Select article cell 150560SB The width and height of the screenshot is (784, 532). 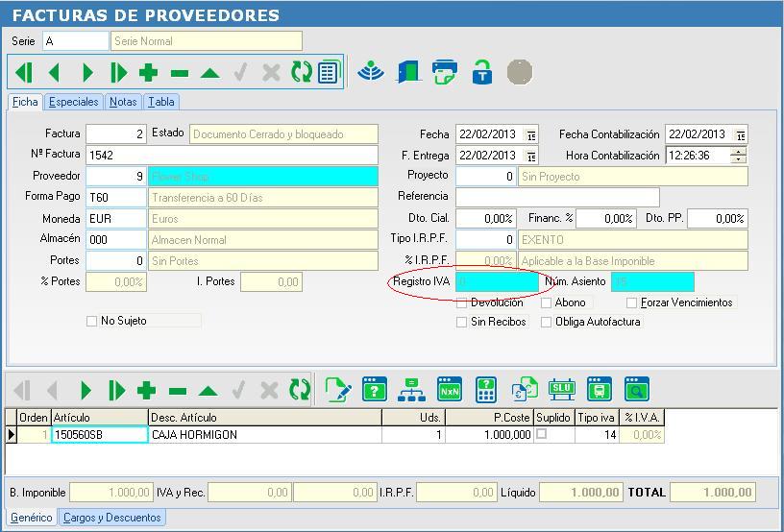100,435
